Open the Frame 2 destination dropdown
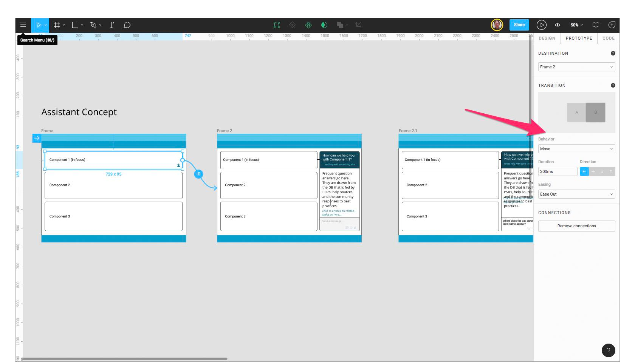 coord(576,67)
